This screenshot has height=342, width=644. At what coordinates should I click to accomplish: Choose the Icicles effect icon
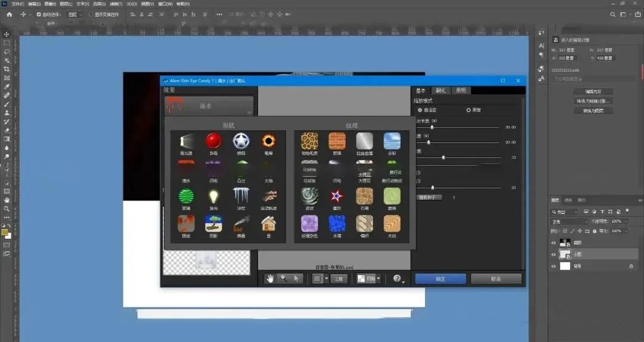point(241,196)
